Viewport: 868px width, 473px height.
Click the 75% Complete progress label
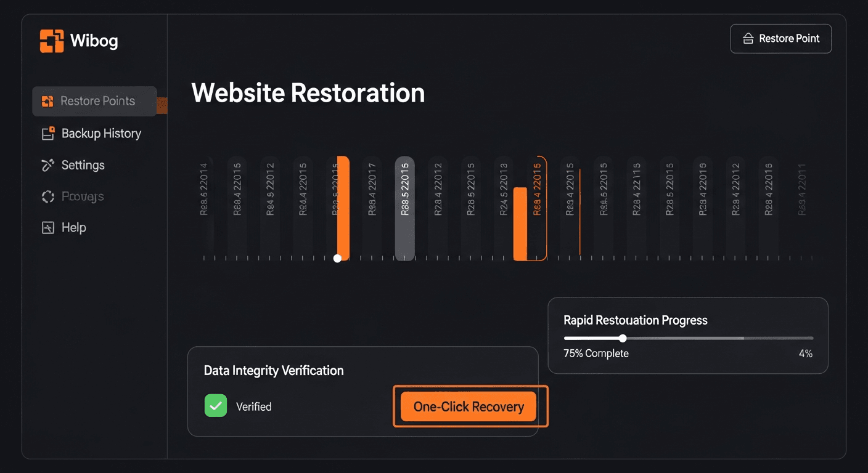(x=596, y=354)
